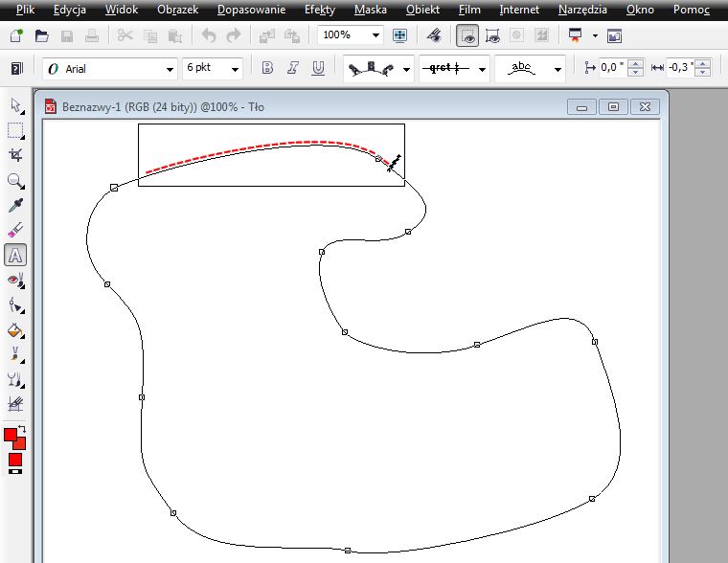Expand the 6 pkt font size list

pos(213,69)
